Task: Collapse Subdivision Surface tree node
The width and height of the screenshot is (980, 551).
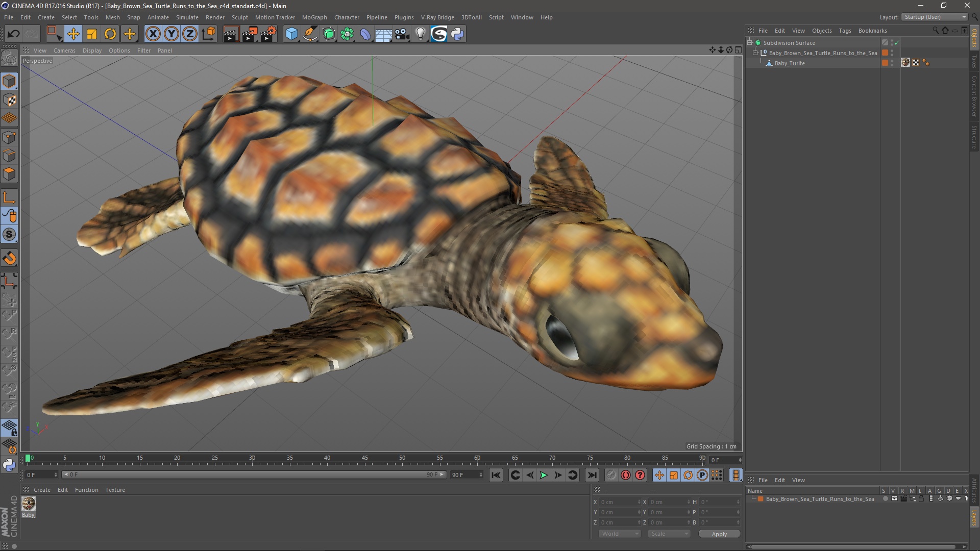Action: point(750,42)
